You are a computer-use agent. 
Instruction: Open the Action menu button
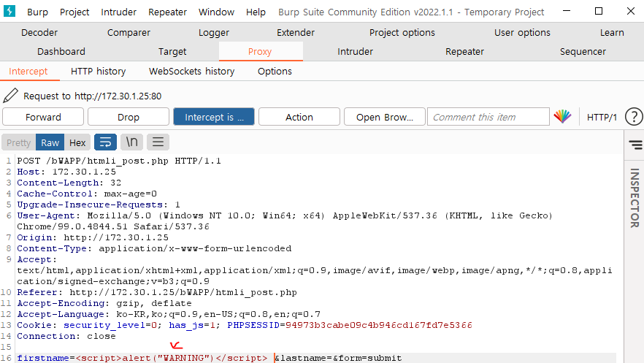pos(299,117)
